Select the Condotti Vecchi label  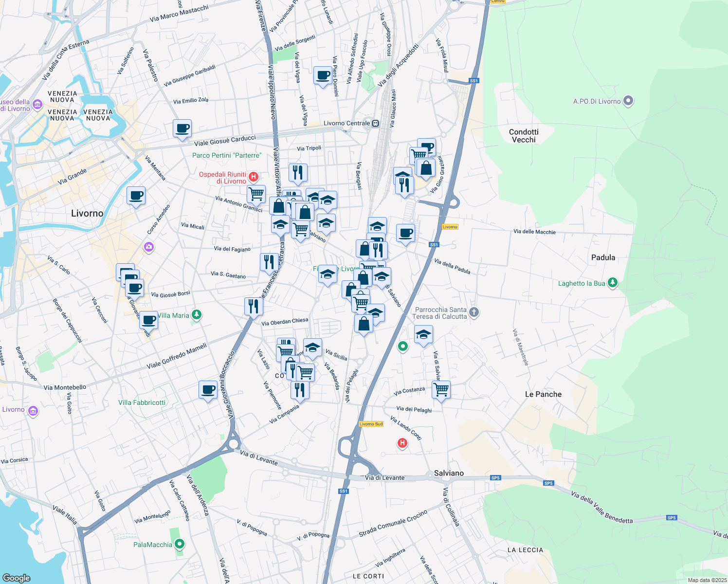524,136
